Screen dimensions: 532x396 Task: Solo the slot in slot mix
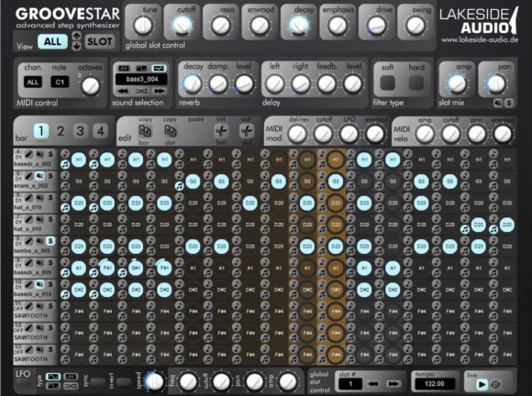tap(509, 103)
